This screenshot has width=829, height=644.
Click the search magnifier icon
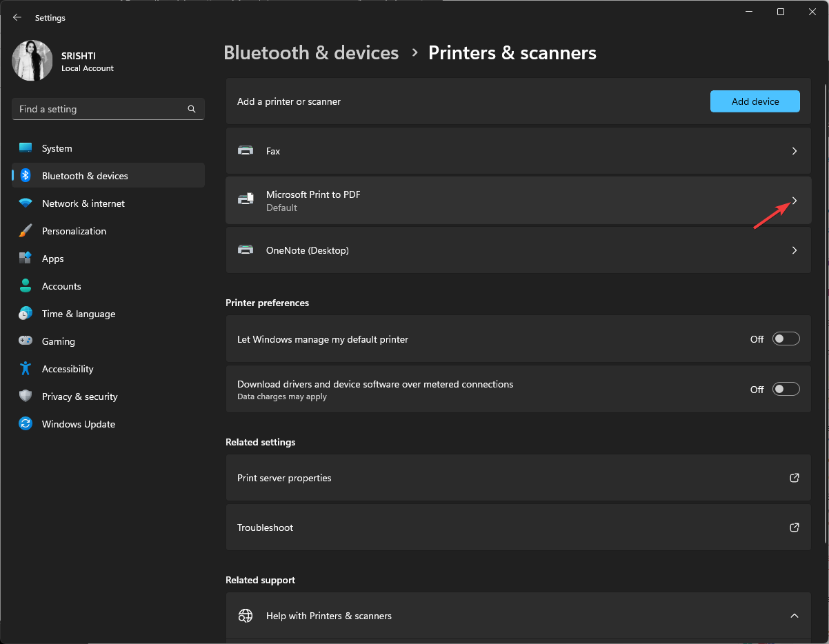(192, 109)
